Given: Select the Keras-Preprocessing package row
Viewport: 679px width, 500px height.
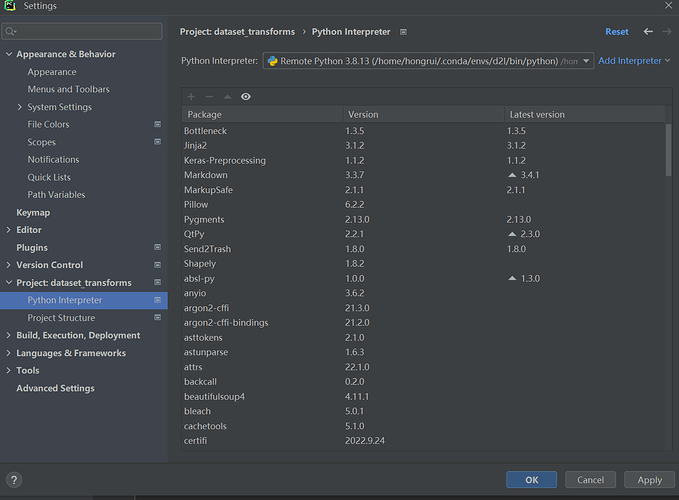Looking at the screenshot, I should (x=424, y=160).
